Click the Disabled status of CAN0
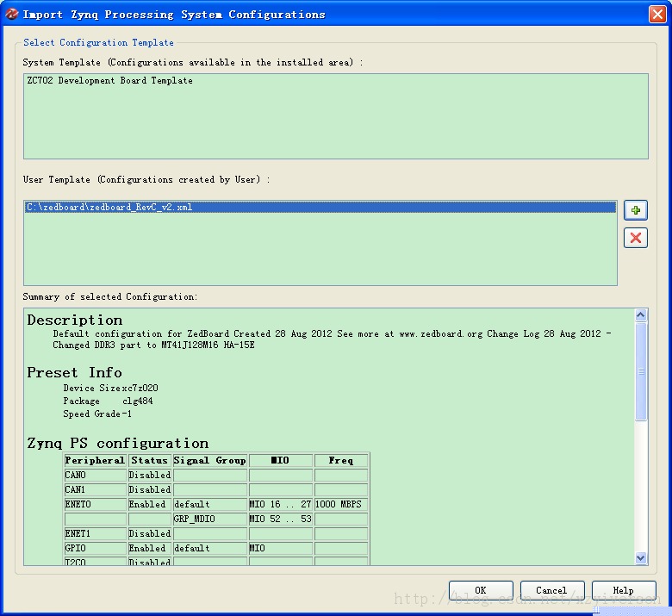Viewport: 672px width, 616px height. pyautogui.click(x=149, y=475)
